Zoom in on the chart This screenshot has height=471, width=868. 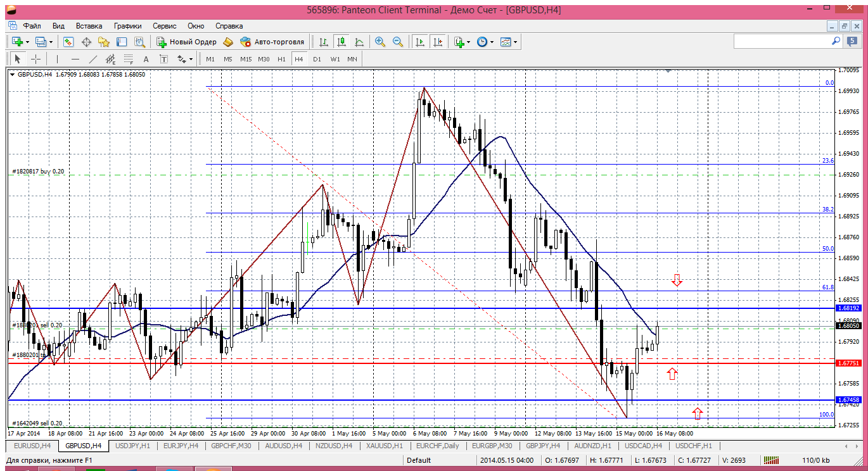[x=380, y=42]
